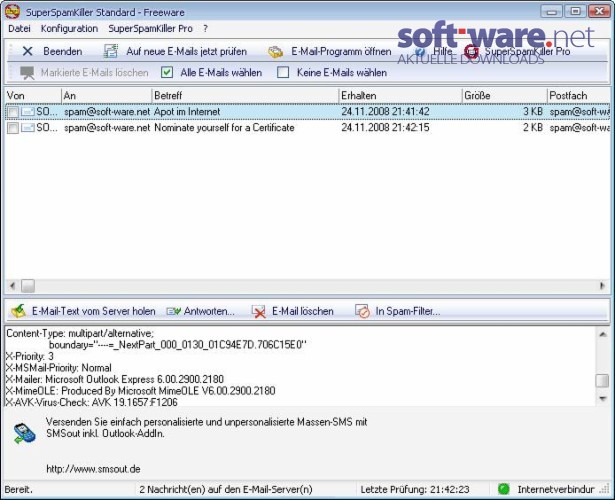Toggle Alle E-Mails wählen checkbox
This screenshot has width=615, height=500.
pyautogui.click(x=167, y=72)
